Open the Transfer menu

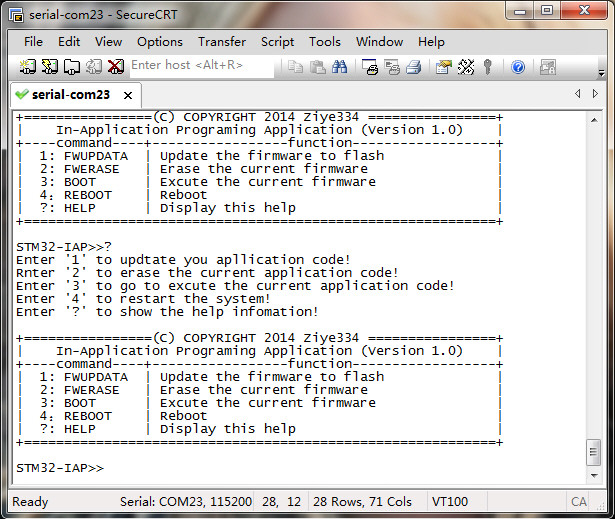click(222, 42)
